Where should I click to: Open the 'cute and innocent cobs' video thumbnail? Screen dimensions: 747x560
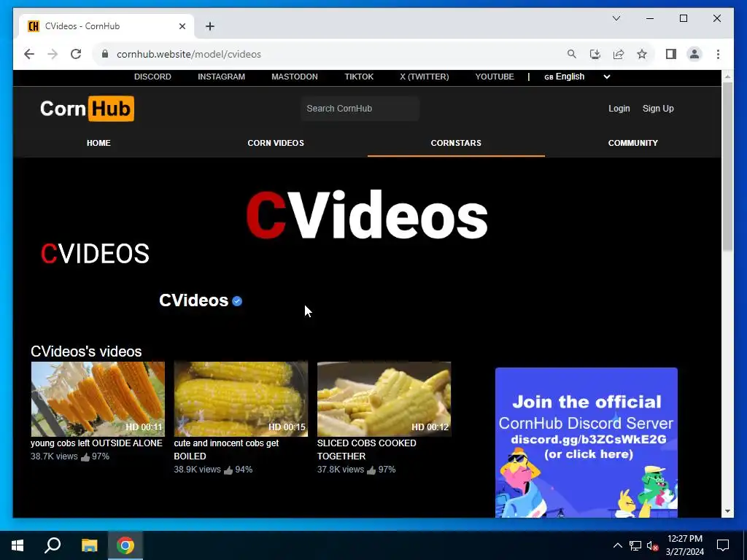pos(241,399)
